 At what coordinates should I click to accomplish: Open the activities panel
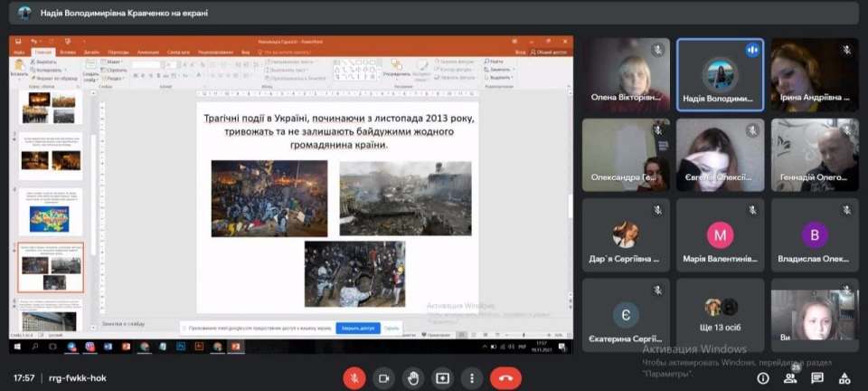click(x=843, y=377)
